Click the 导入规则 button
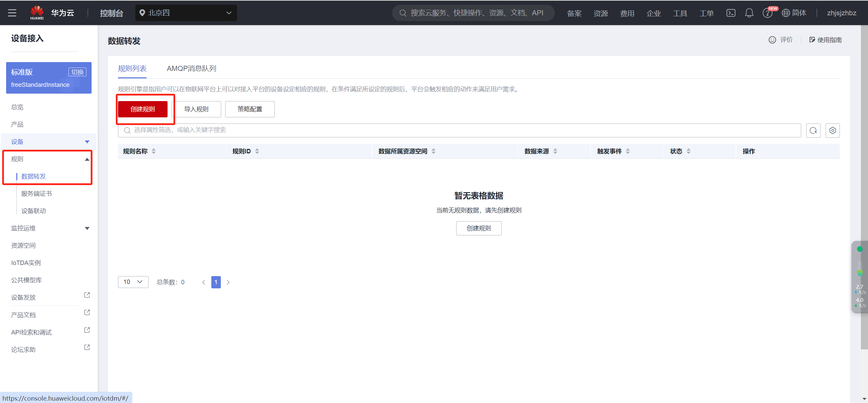The width and height of the screenshot is (868, 403). [x=196, y=109]
